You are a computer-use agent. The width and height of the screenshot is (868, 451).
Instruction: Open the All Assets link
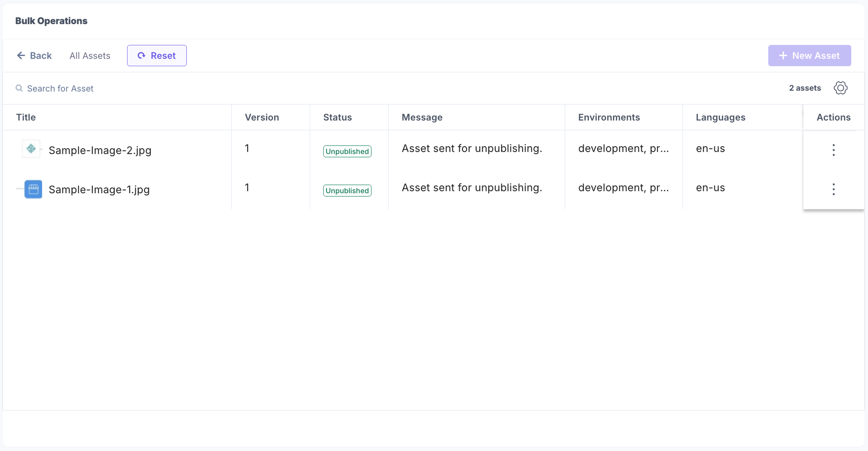90,56
